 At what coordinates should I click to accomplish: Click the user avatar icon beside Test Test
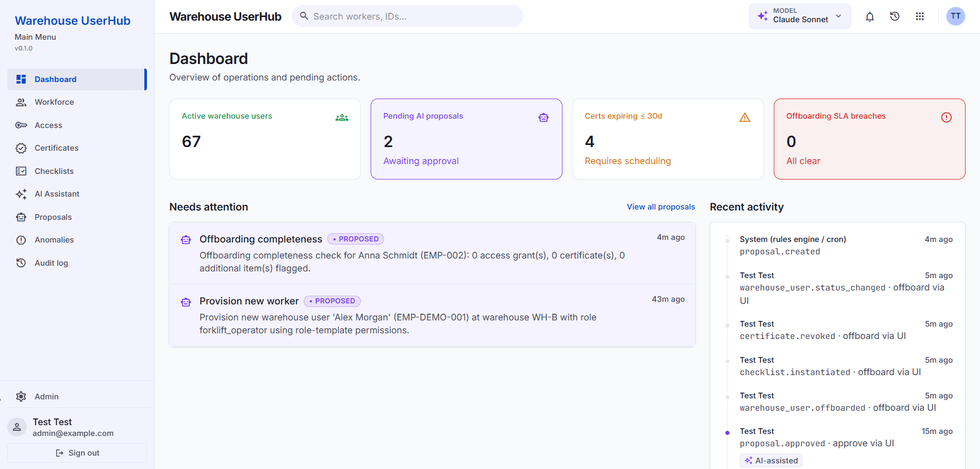coord(17,427)
